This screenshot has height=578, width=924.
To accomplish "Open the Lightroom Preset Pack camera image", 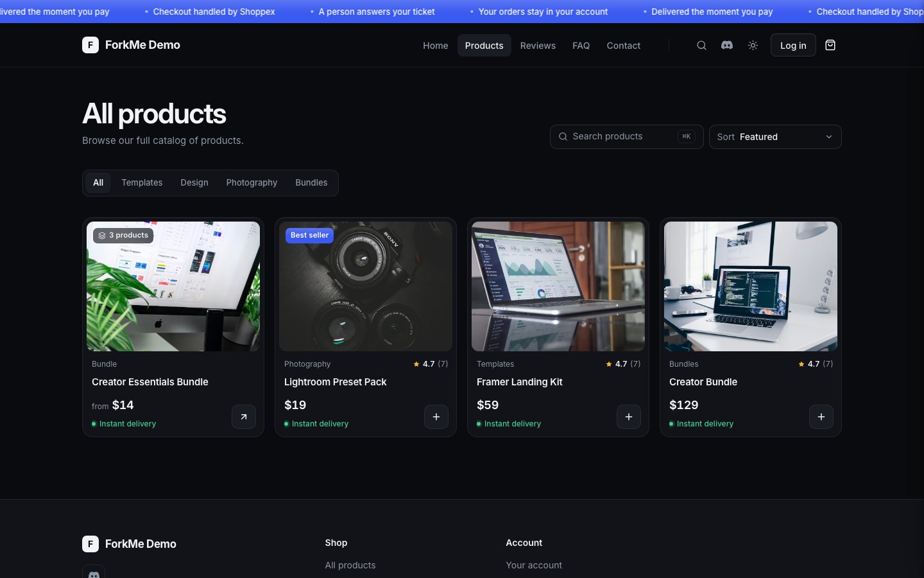I will tap(366, 286).
